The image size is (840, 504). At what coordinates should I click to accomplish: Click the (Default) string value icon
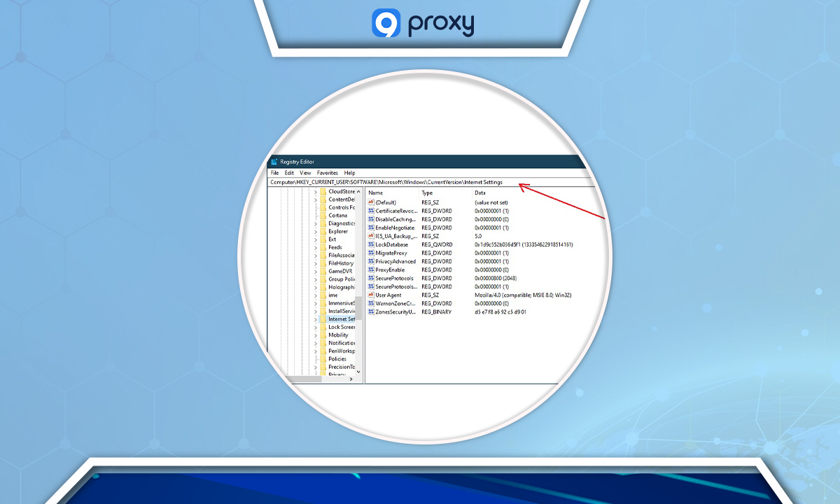(370, 202)
